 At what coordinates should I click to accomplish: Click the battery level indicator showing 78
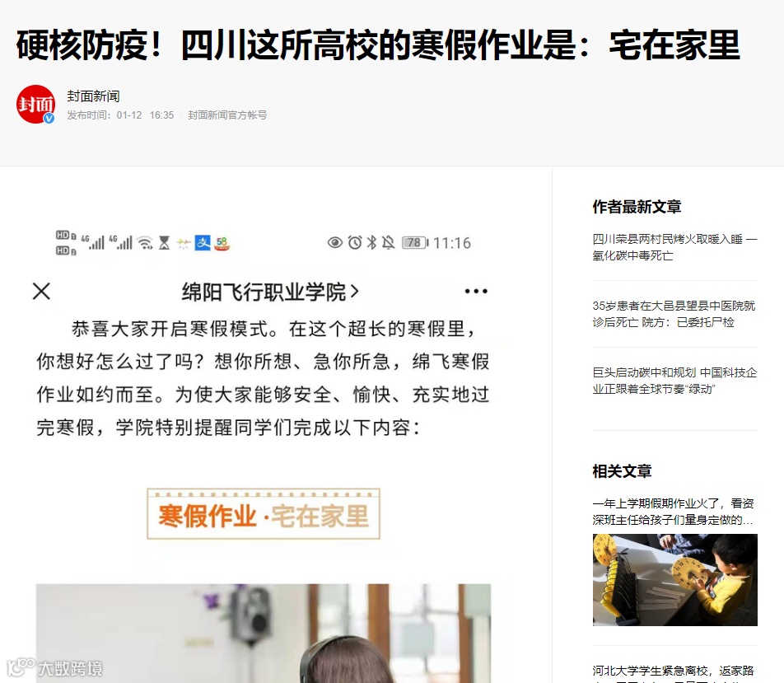pos(415,243)
